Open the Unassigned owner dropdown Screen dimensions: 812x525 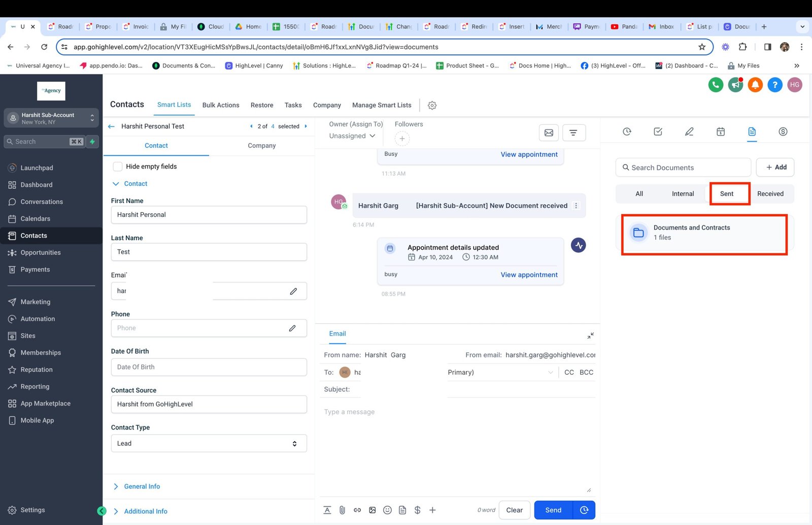352,136
